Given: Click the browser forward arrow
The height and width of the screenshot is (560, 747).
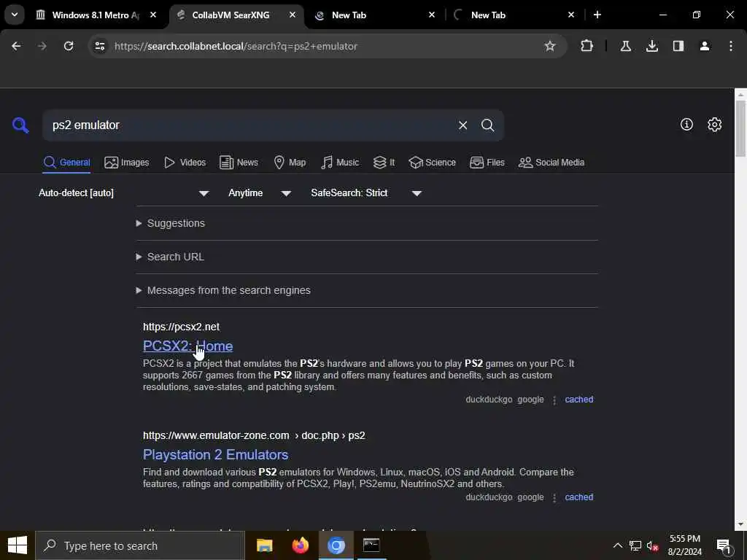Looking at the screenshot, I should pyautogui.click(x=42, y=46).
